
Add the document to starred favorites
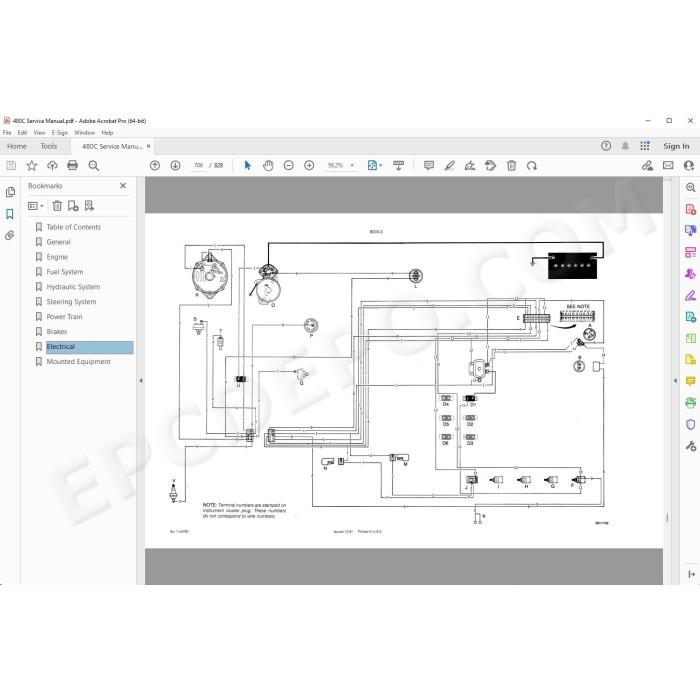32,166
